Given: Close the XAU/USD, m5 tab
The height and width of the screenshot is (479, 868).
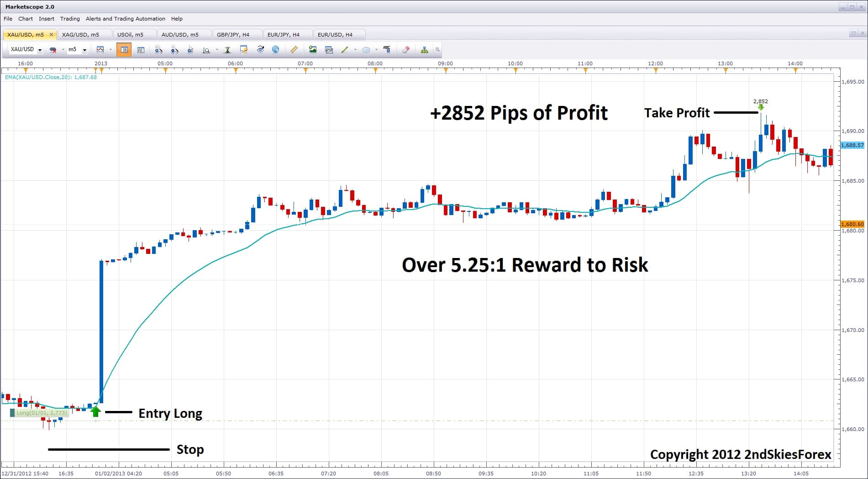Looking at the screenshot, I should pos(51,35).
